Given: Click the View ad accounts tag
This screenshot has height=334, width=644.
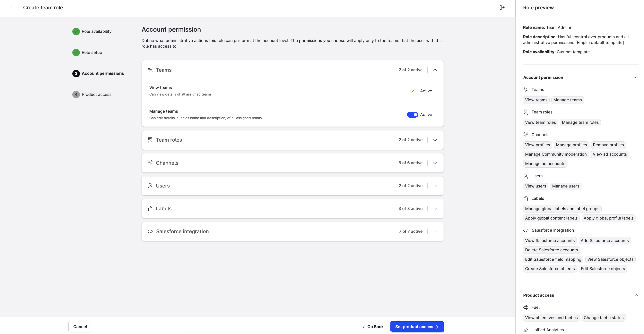Looking at the screenshot, I should coord(610,154).
